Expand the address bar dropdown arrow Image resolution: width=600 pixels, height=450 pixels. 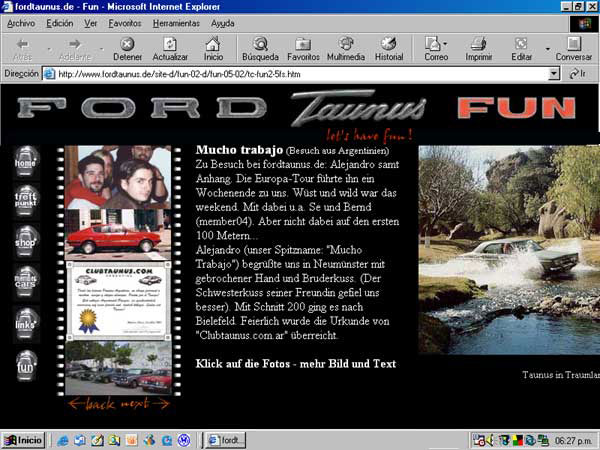554,74
